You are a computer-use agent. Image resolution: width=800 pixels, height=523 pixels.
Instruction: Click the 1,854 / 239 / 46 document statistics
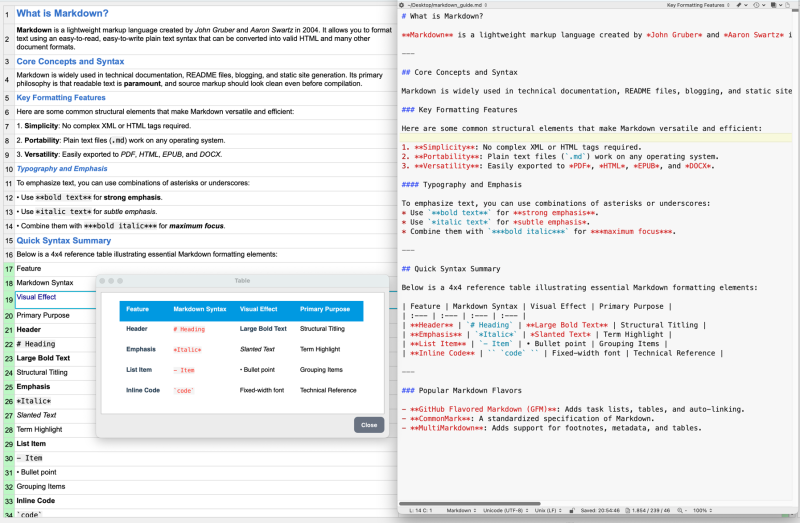(651, 510)
